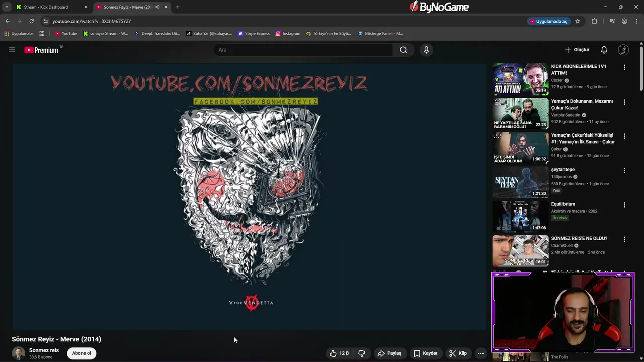Click Uygulamada aç button in address bar
This screenshot has width=644, height=362.
tap(548, 21)
